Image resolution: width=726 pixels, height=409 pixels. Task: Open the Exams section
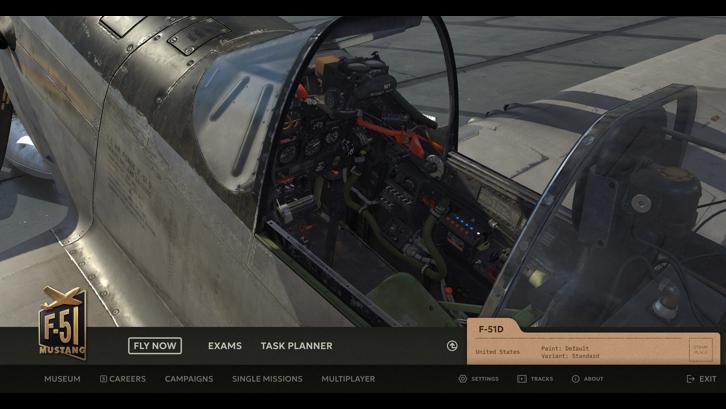point(225,346)
